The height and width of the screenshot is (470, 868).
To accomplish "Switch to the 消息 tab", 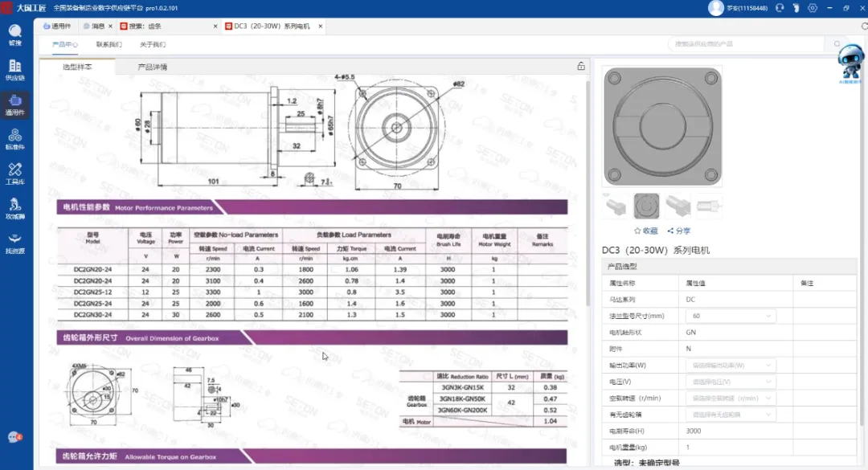I will coord(94,26).
